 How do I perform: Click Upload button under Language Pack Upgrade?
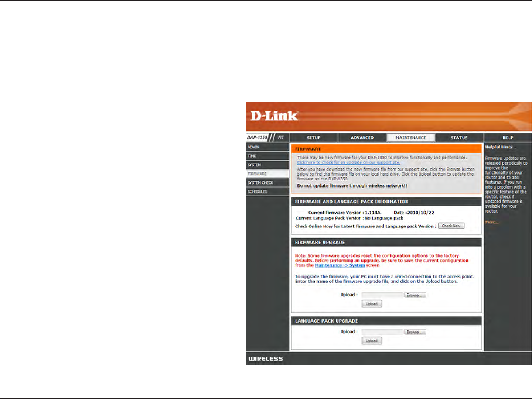pos(372,341)
